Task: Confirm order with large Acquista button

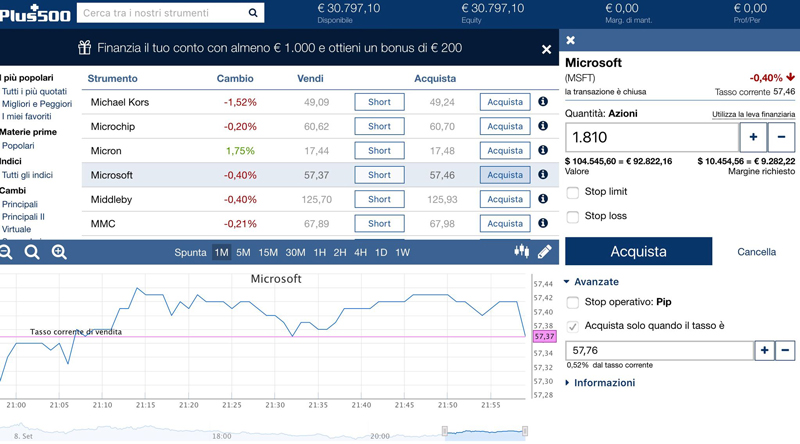Action: (x=638, y=251)
